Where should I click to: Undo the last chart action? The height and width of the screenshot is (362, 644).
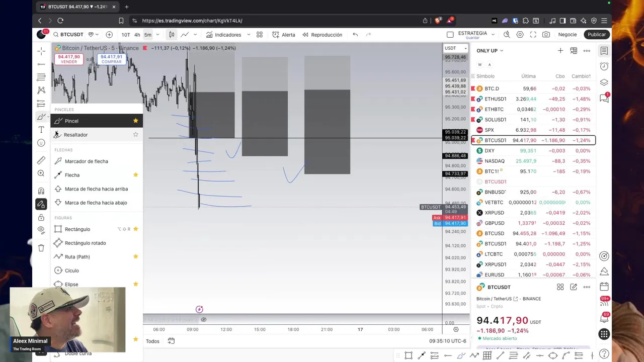point(355,35)
